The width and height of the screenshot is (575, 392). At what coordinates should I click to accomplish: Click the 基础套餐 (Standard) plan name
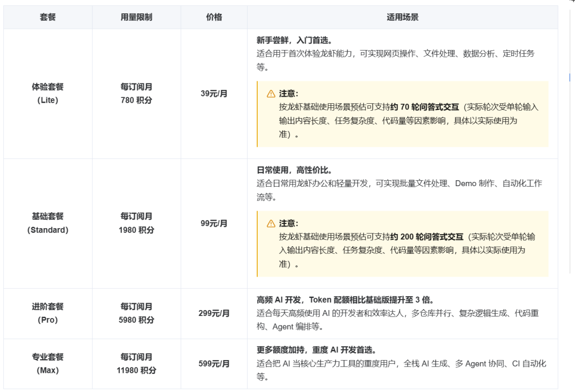48,223
